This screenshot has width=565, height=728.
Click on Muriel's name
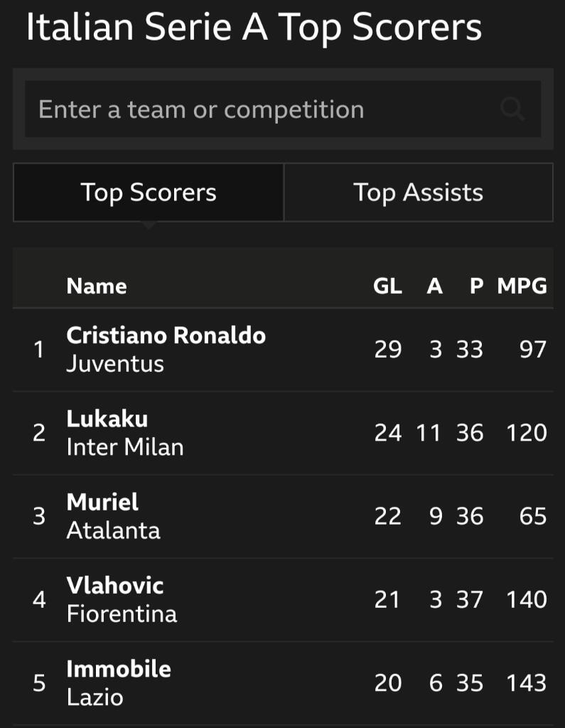pyautogui.click(x=102, y=503)
